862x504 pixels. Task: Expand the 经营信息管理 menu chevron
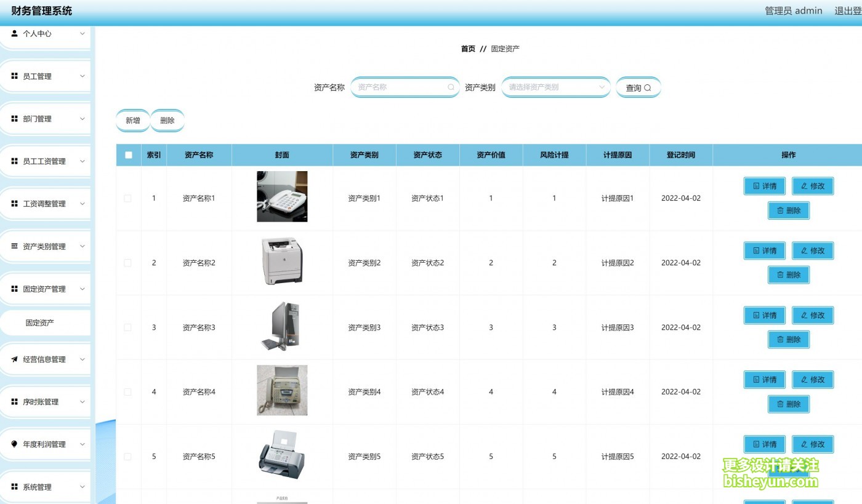click(83, 359)
